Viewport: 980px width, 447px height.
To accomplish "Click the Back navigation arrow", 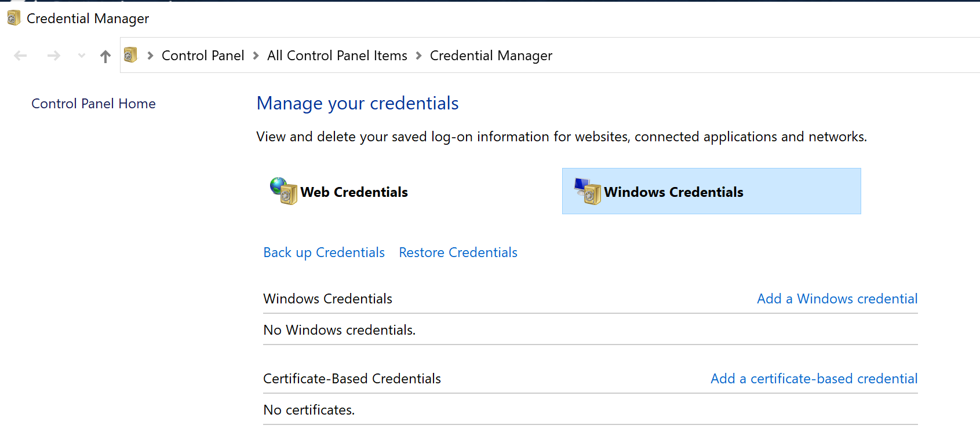I will [21, 56].
